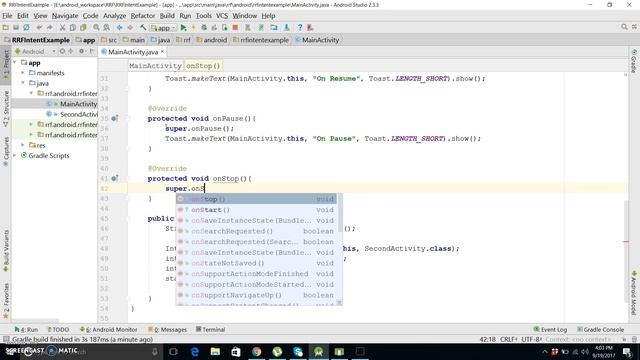This screenshot has height=360, width=640.
Task: Open the VCS menu
Action: (222, 16)
